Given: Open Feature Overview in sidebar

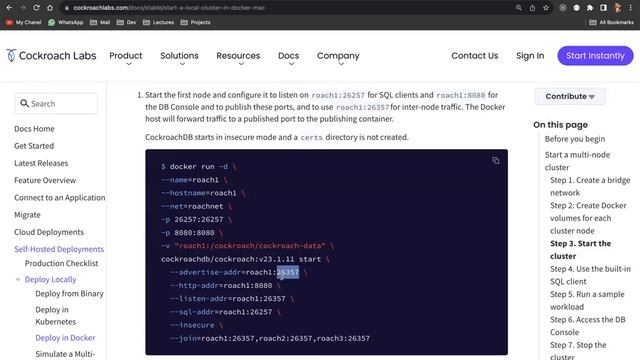Looking at the screenshot, I should pyautogui.click(x=45, y=180).
